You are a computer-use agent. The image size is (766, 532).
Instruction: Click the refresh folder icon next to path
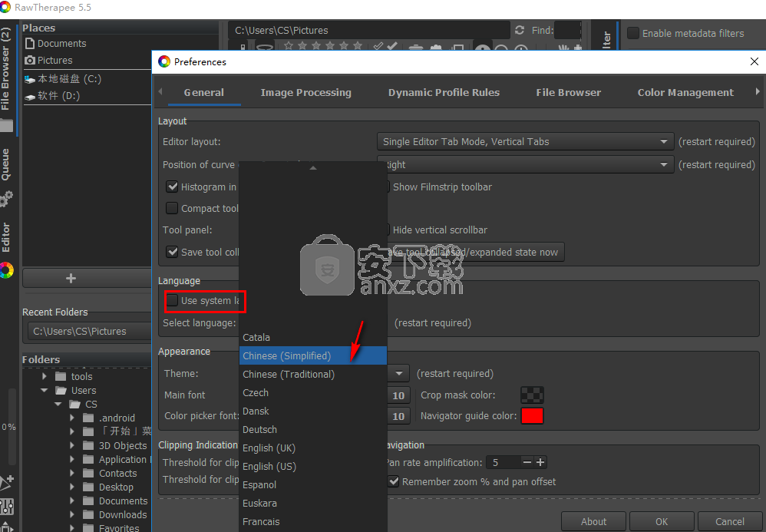pyautogui.click(x=520, y=30)
